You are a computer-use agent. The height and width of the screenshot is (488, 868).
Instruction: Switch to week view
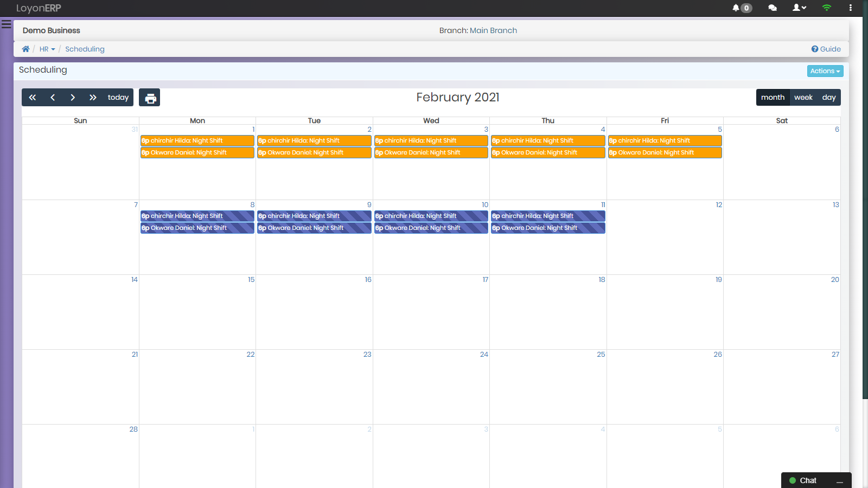(x=803, y=98)
